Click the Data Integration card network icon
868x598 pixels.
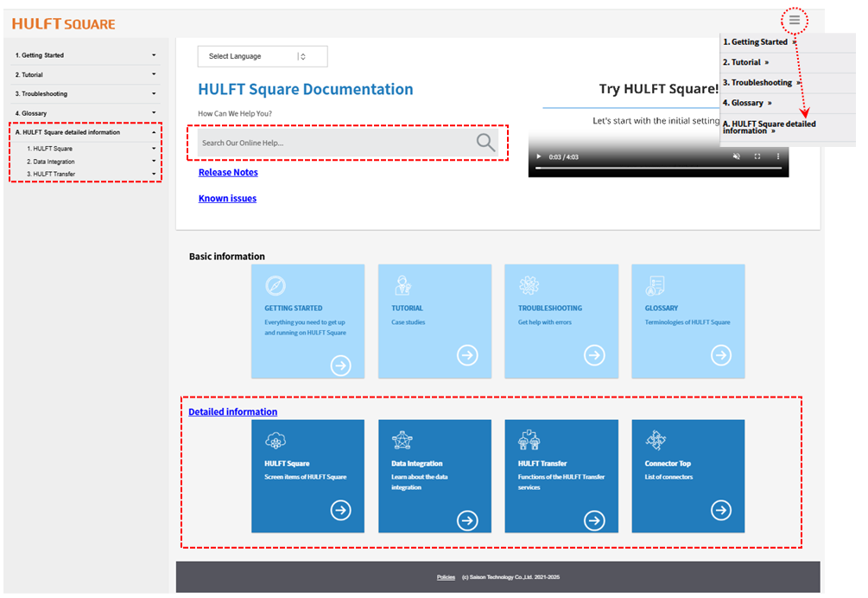tap(402, 441)
